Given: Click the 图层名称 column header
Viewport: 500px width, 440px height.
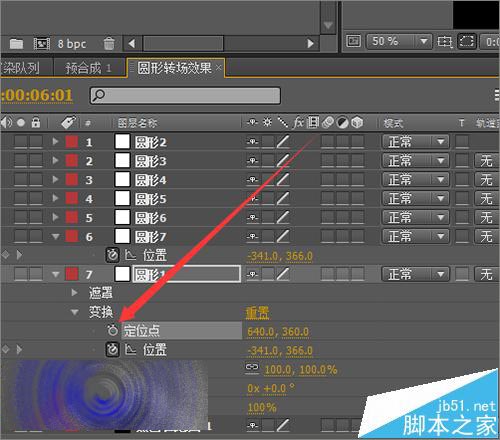Looking at the screenshot, I should 137,123.
